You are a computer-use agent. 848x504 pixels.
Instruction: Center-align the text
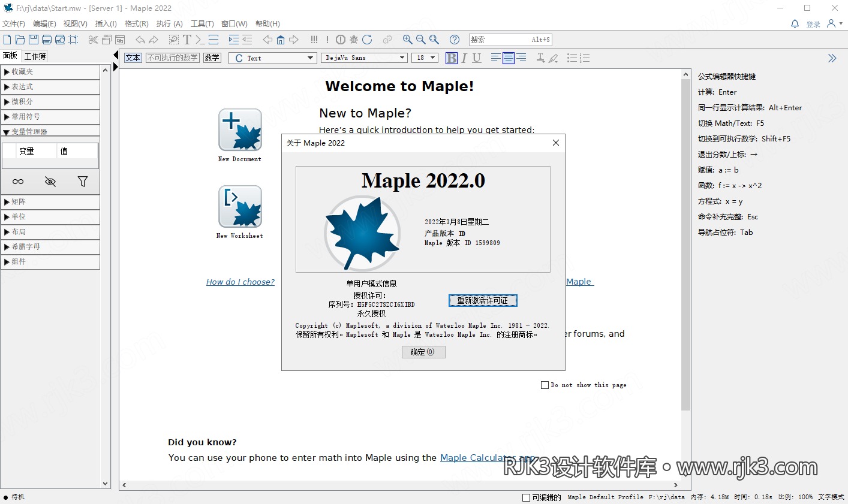pos(509,58)
